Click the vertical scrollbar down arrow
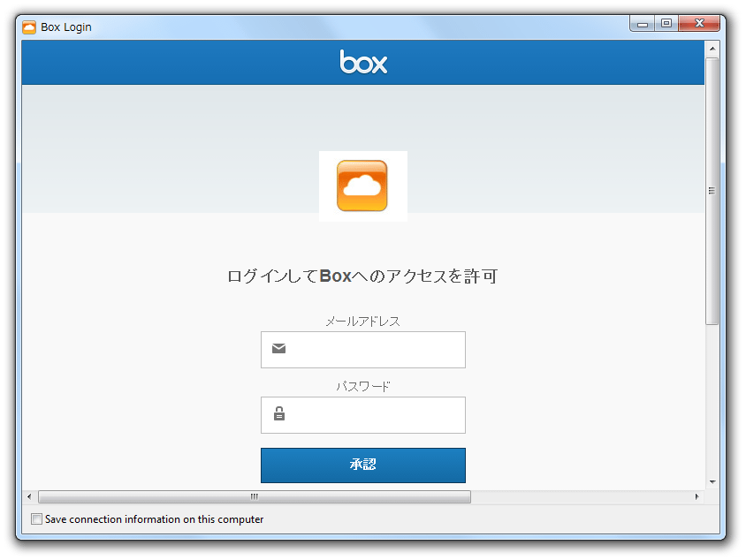746x560 pixels. click(712, 481)
